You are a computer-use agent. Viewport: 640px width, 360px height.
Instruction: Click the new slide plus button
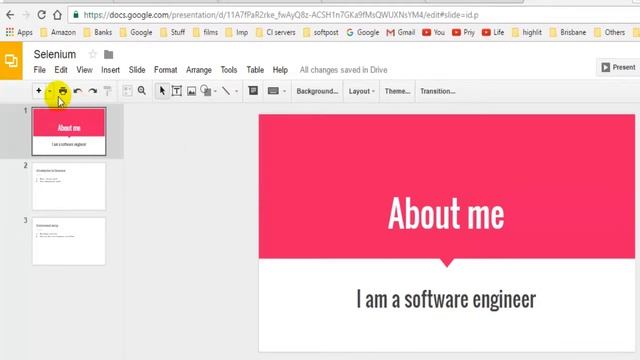(x=39, y=91)
